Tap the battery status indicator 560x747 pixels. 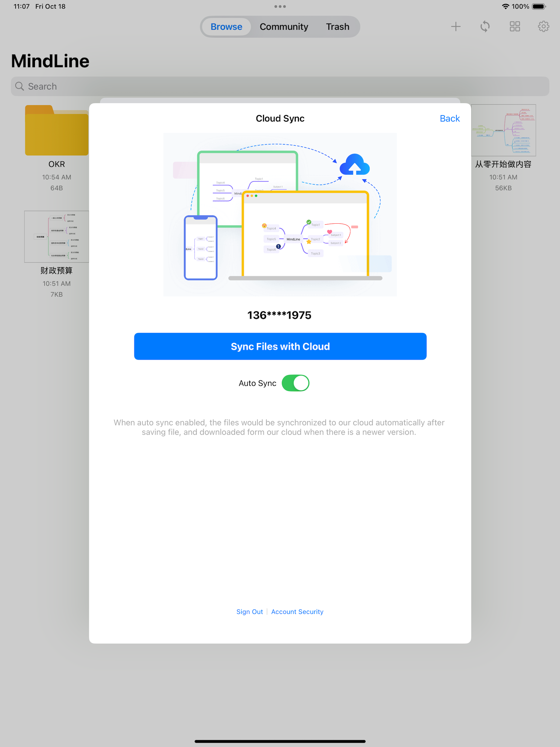[538, 6]
